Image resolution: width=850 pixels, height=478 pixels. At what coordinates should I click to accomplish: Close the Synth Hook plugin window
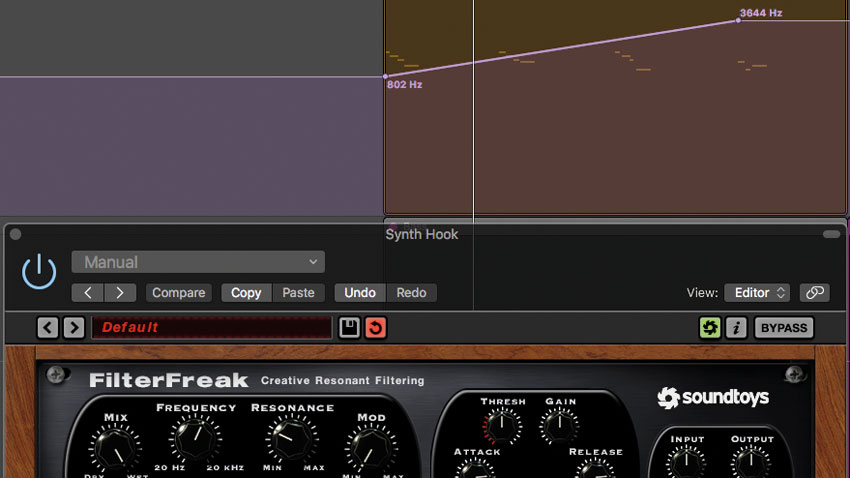(16, 234)
